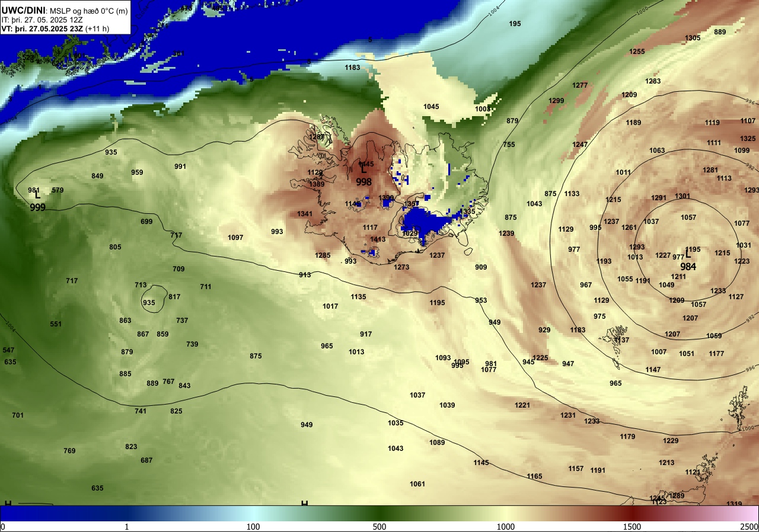Image resolution: width=759 pixels, height=532 pixels.
Task: Click the height value 1255
Action: [637, 52]
